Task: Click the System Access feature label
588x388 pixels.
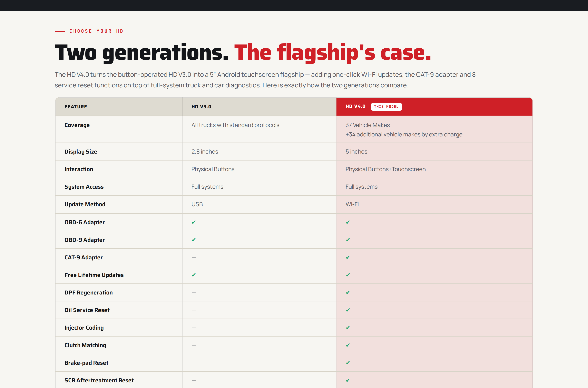Action: [x=84, y=187]
